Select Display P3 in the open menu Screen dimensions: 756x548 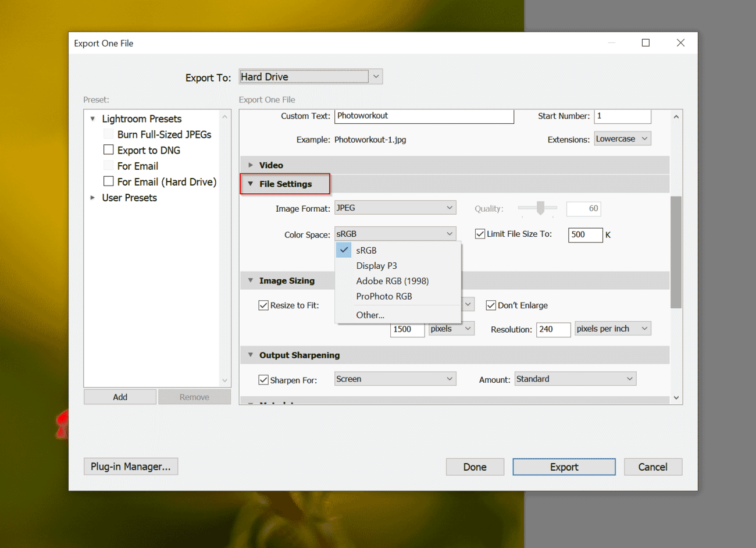point(377,265)
